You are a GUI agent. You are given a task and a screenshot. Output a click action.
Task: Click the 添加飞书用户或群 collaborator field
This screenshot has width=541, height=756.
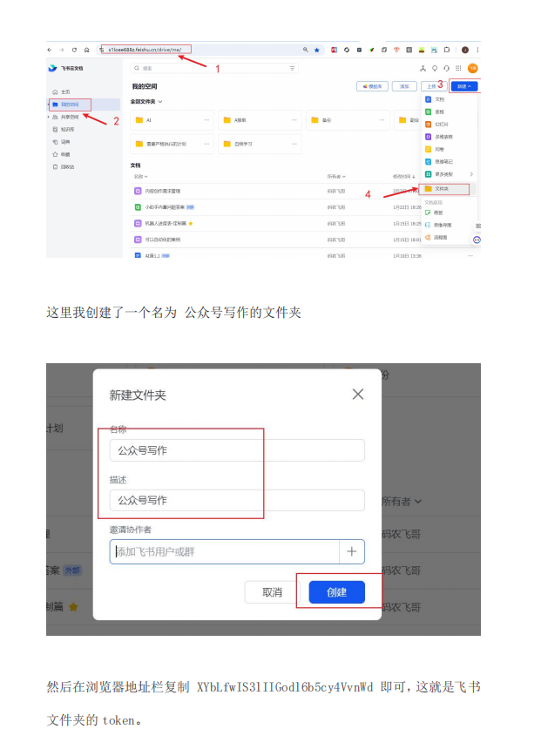pos(225,551)
